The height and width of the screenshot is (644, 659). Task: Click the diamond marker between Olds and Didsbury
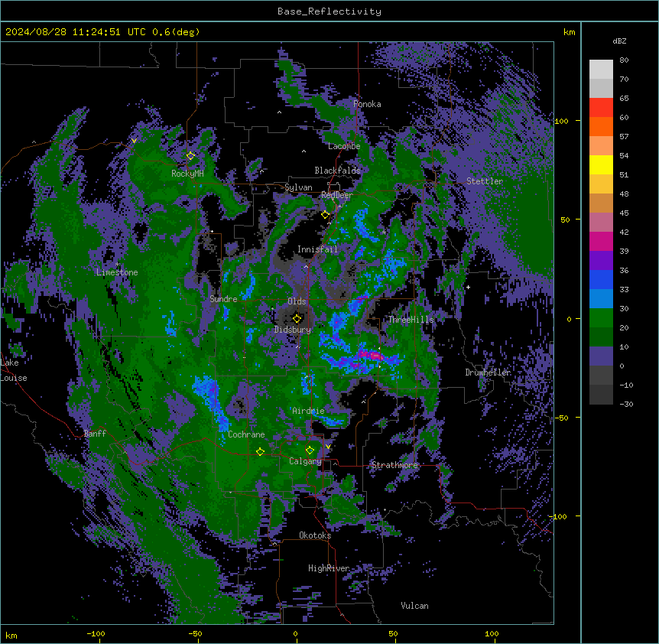pos(297,319)
